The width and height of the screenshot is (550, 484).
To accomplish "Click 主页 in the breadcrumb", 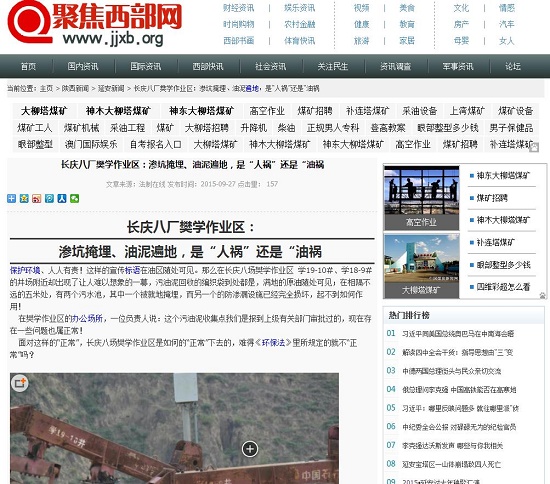I will coord(46,88).
